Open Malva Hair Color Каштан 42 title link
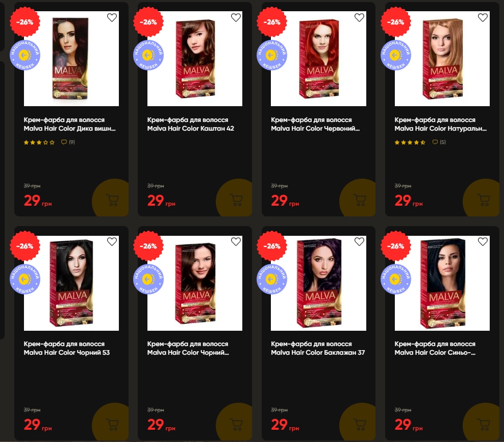 point(191,124)
